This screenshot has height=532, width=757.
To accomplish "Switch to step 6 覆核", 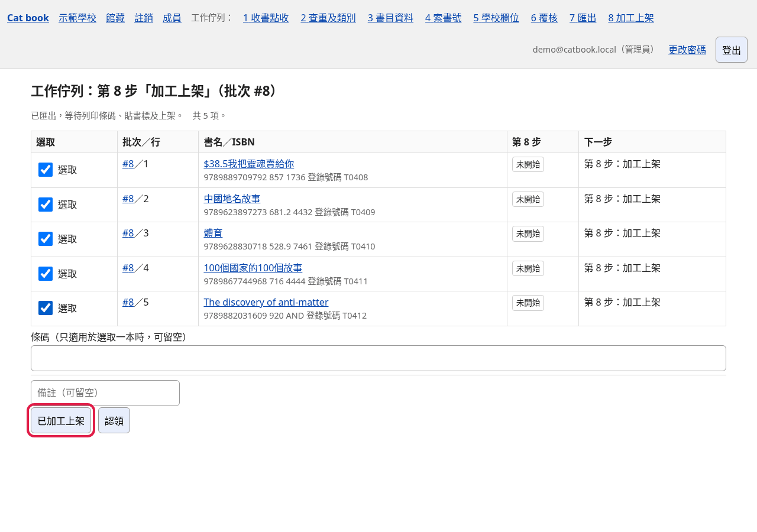I will 544,18.
